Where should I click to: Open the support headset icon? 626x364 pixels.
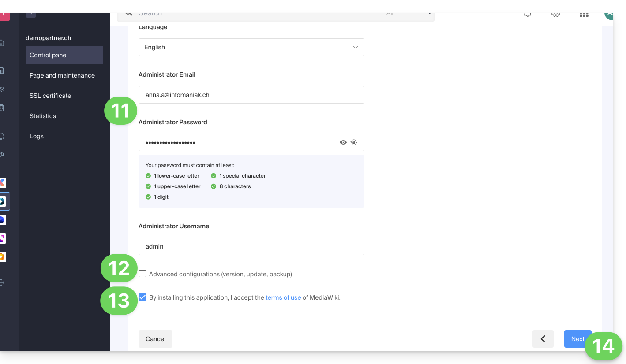(x=2, y=136)
